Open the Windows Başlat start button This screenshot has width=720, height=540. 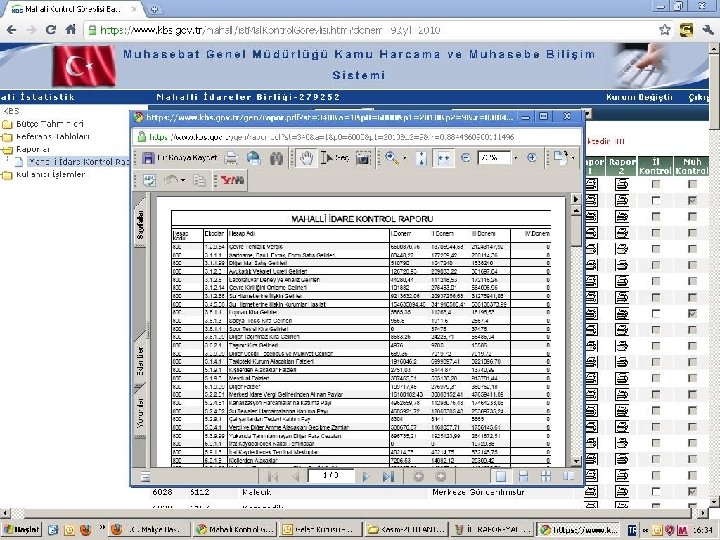click(22, 529)
